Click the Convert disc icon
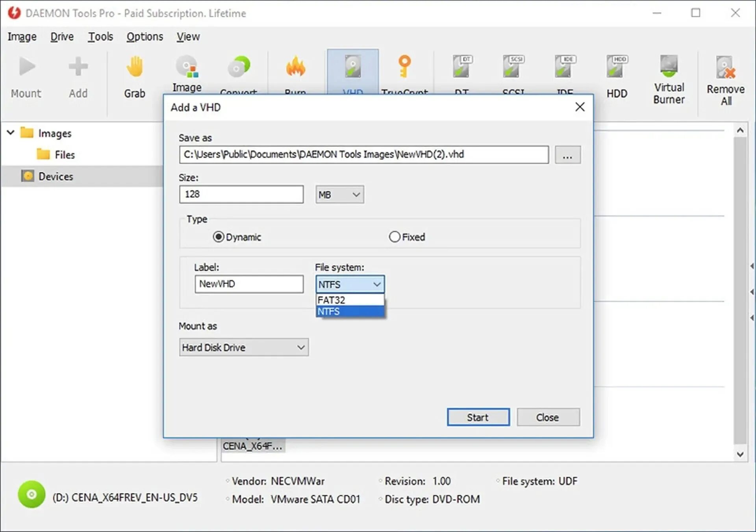Viewport: 756px width, 532px height. coord(239,66)
